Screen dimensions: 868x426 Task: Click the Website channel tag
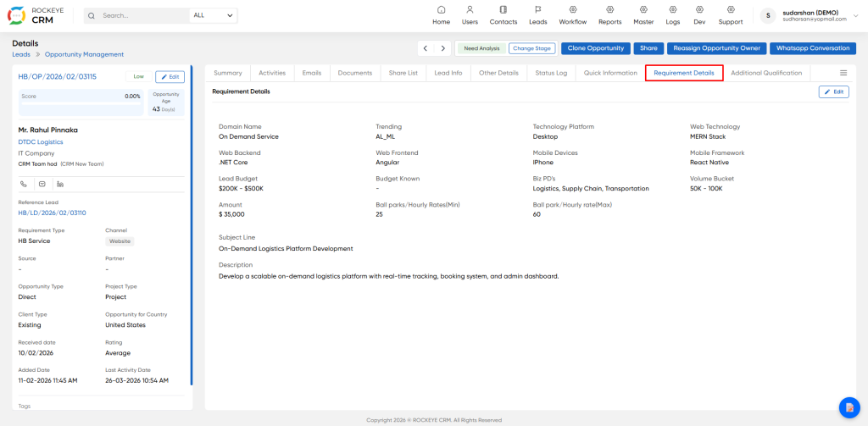point(120,241)
